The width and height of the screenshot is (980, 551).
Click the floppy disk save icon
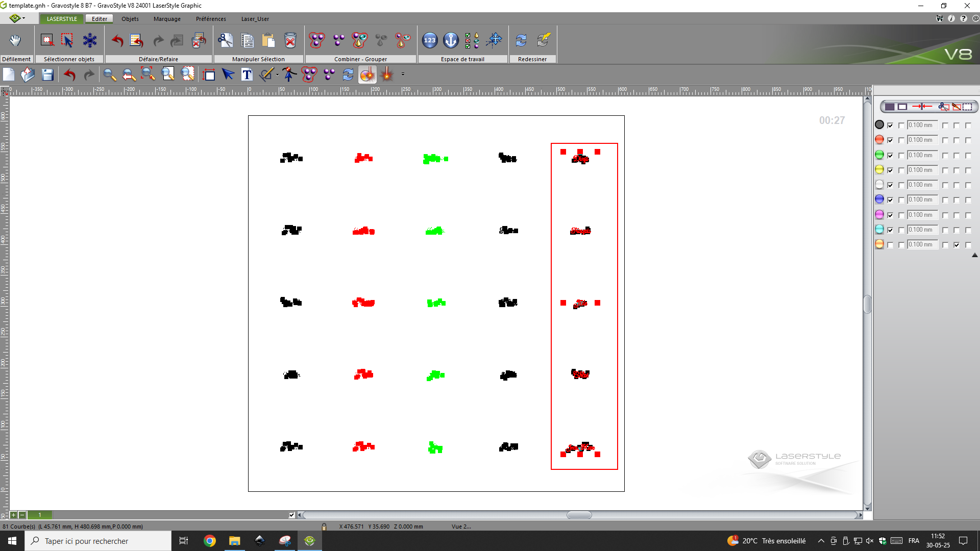pyautogui.click(x=47, y=75)
